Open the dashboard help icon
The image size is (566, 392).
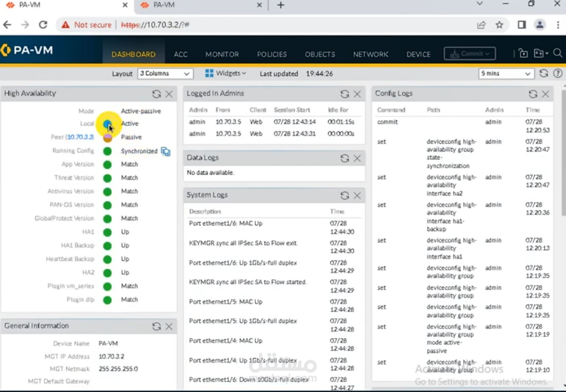[558, 73]
